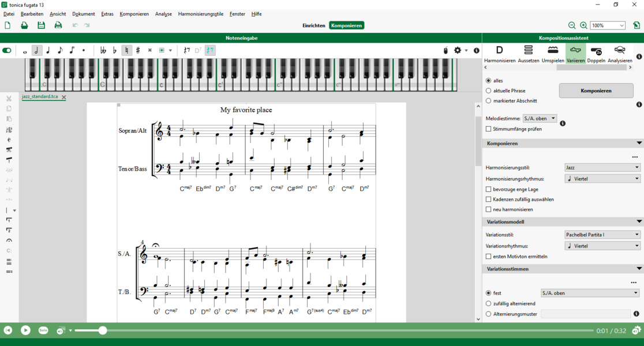Open the note input gear settings

[x=458, y=51]
